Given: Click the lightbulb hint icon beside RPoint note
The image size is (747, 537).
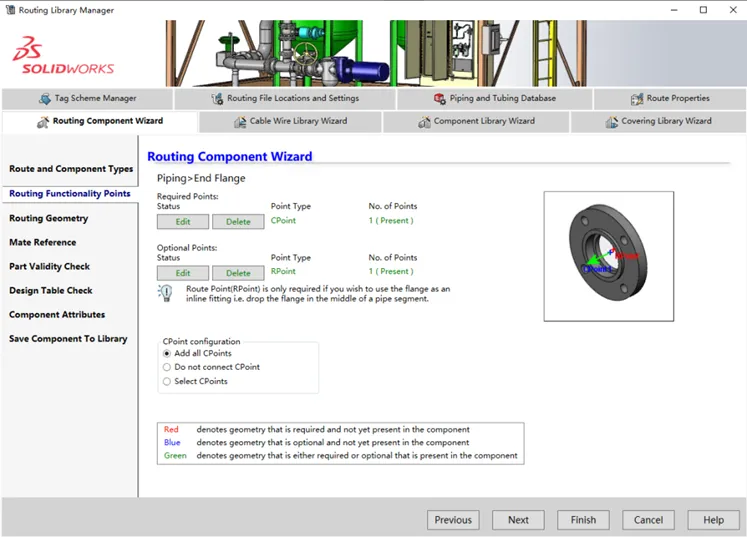Looking at the screenshot, I should (x=165, y=293).
